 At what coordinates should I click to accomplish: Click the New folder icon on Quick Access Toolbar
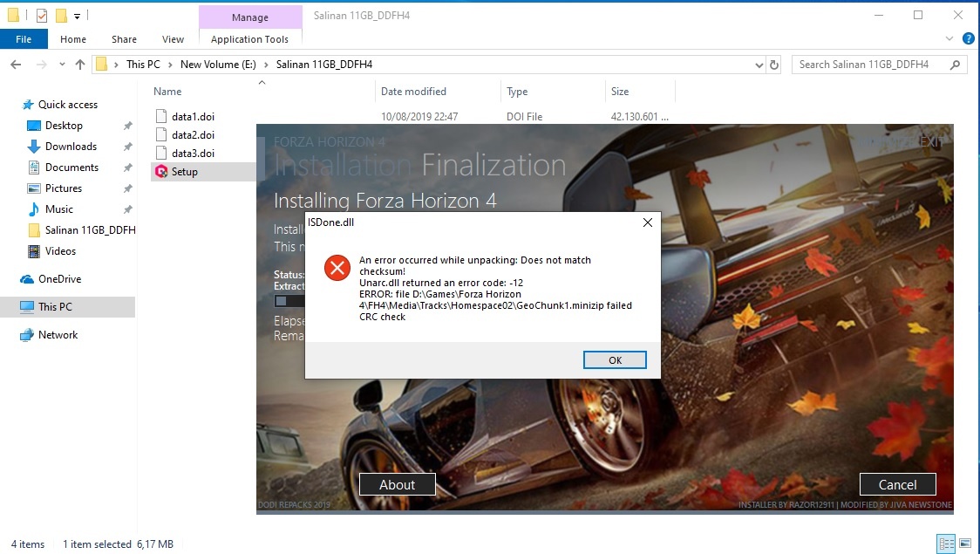pyautogui.click(x=59, y=14)
